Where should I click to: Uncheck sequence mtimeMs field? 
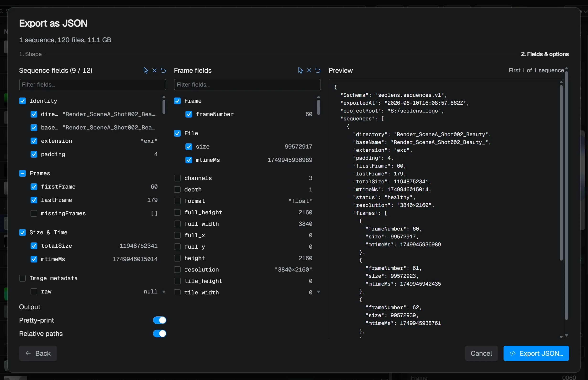(34, 259)
